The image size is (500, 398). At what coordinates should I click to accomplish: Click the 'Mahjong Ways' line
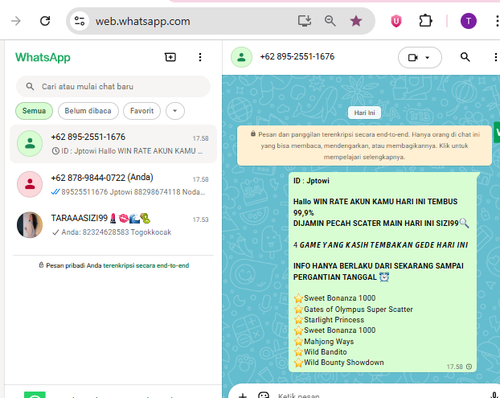pyautogui.click(x=324, y=341)
